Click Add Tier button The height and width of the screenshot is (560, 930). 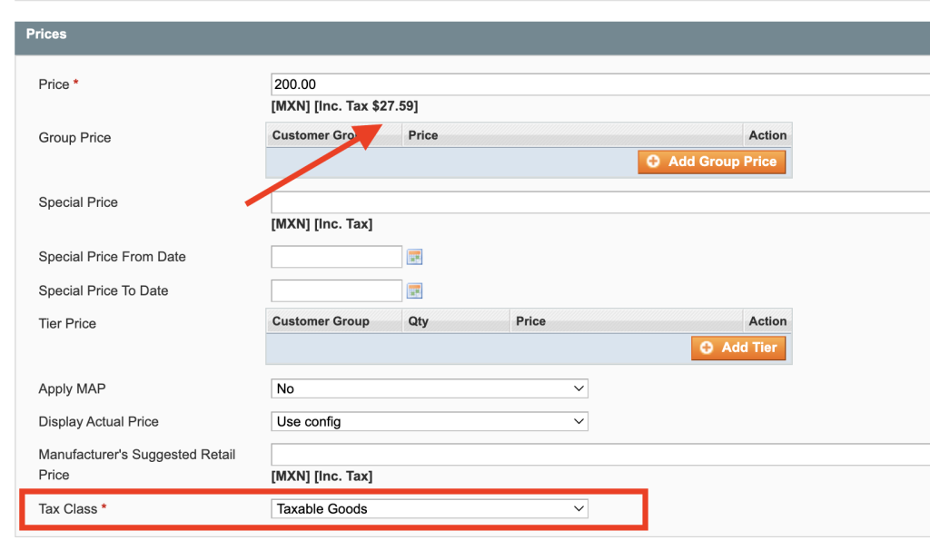click(x=738, y=348)
